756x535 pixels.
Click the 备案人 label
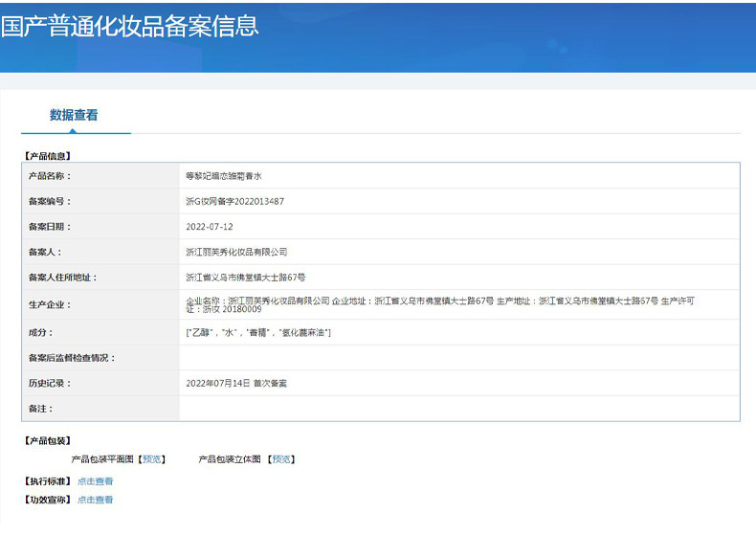click(45, 252)
